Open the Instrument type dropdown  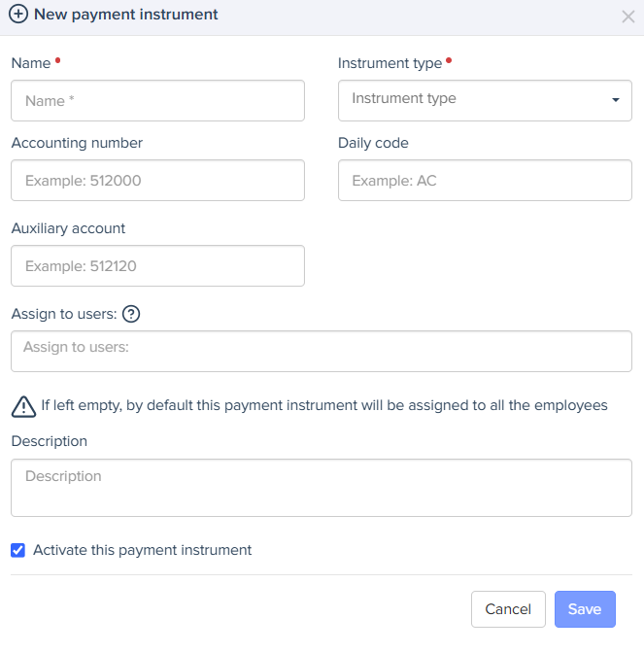tap(485, 100)
